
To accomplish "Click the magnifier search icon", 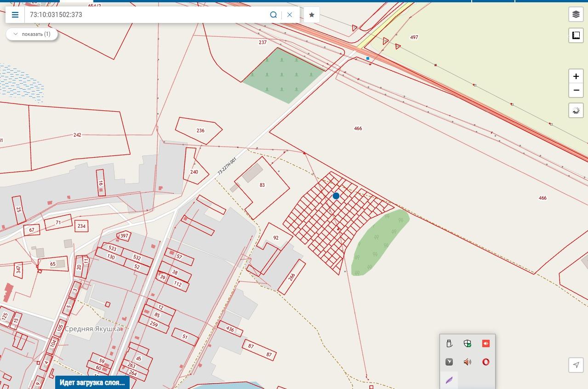I will pyautogui.click(x=274, y=15).
